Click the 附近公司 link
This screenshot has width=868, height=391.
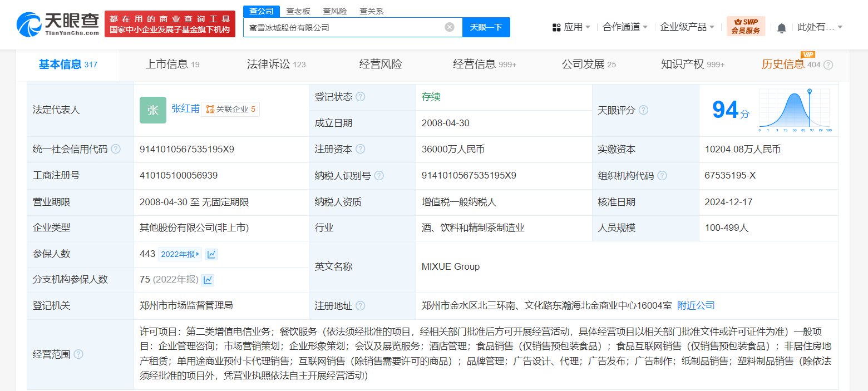tap(696, 305)
